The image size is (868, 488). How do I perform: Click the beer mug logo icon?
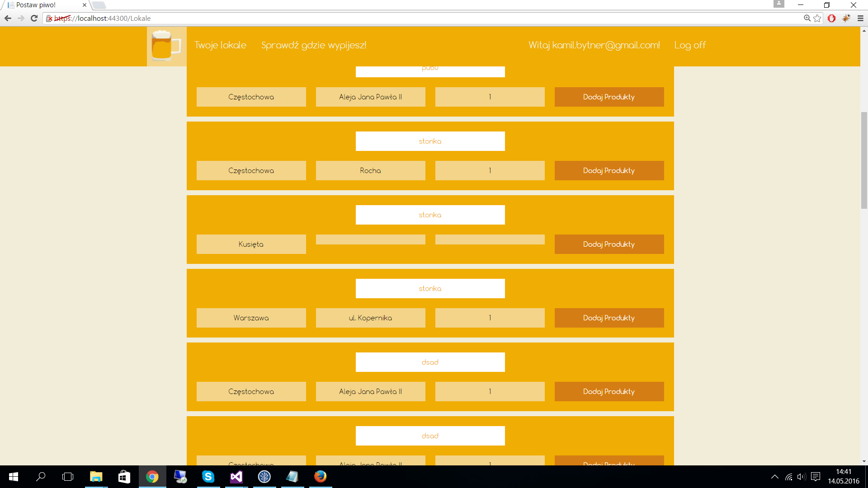[166, 46]
